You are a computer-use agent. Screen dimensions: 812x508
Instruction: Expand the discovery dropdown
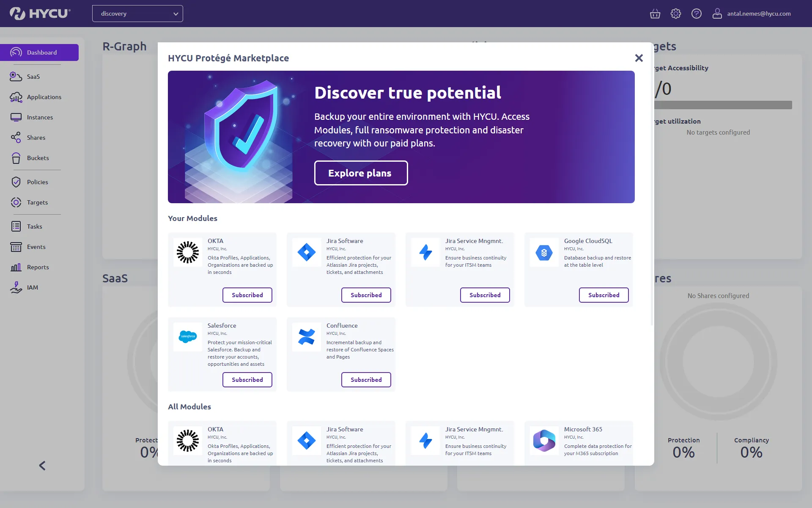click(137, 14)
